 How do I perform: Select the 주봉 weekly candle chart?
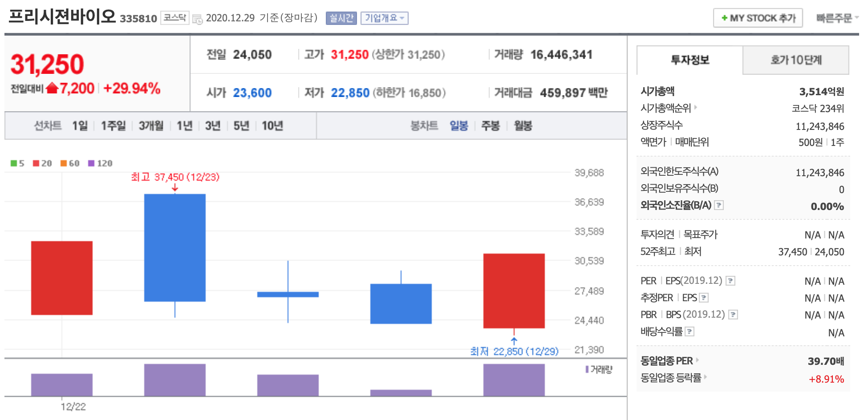pyautogui.click(x=491, y=126)
